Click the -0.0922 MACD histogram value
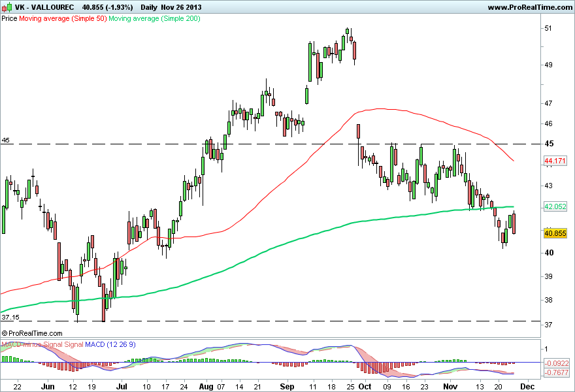This screenshot has width=575, height=392. (557, 363)
